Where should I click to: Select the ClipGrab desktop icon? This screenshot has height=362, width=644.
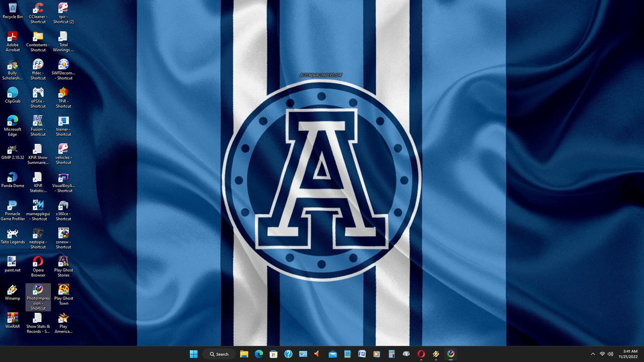[x=13, y=96]
